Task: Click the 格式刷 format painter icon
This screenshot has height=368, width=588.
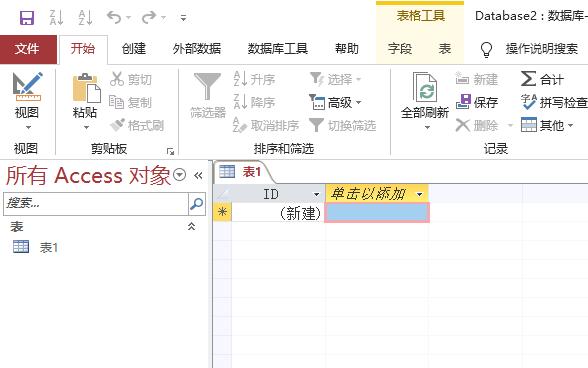Action: [x=117, y=125]
